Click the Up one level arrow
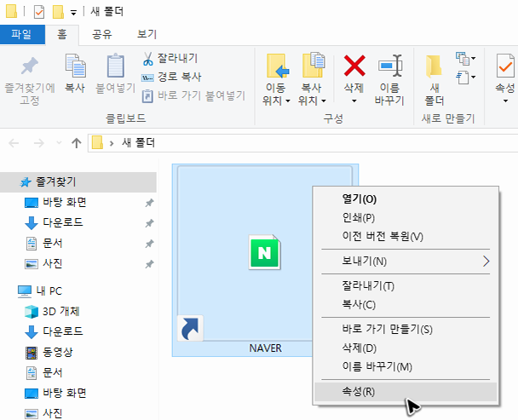 77,143
